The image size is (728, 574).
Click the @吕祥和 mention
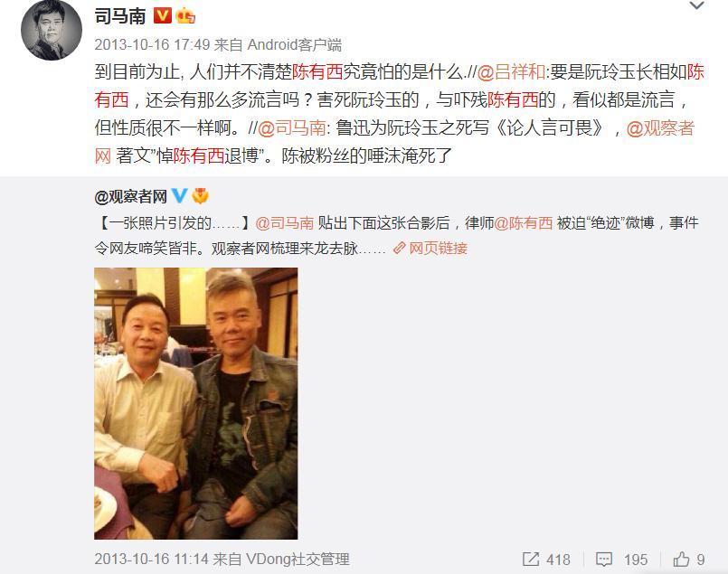(511, 72)
